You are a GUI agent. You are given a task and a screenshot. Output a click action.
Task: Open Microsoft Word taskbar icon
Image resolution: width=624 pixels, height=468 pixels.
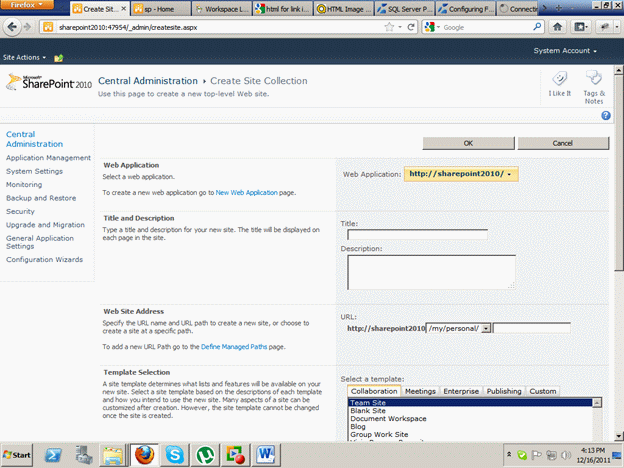point(265,455)
